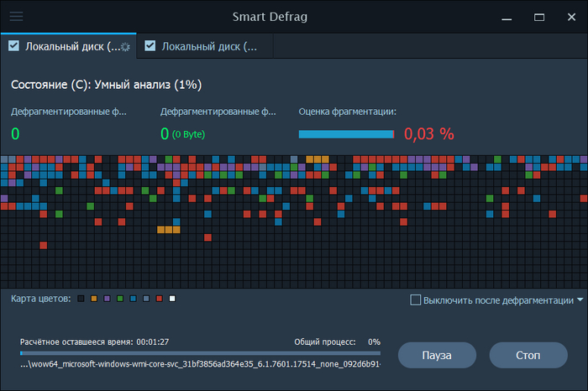Click the (0 Byte) defragmented size value
588x391 pixels.
(x=189, y=134)
